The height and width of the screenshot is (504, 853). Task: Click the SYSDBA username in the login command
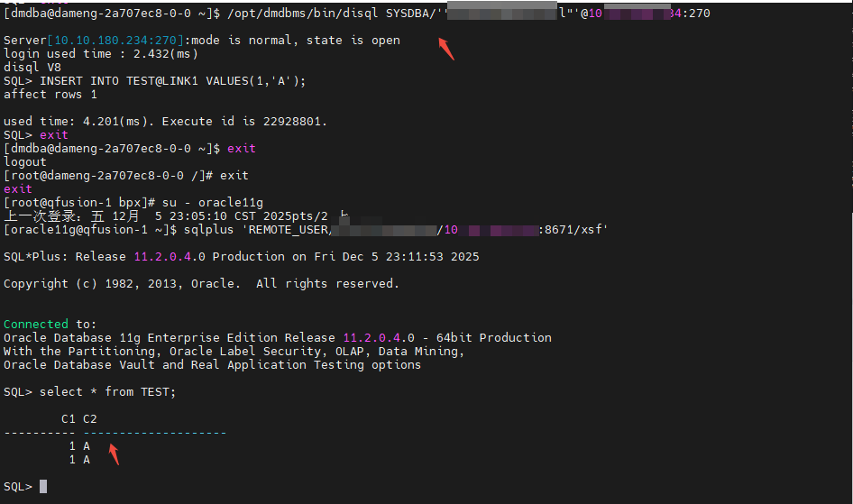tap(408, 13)
